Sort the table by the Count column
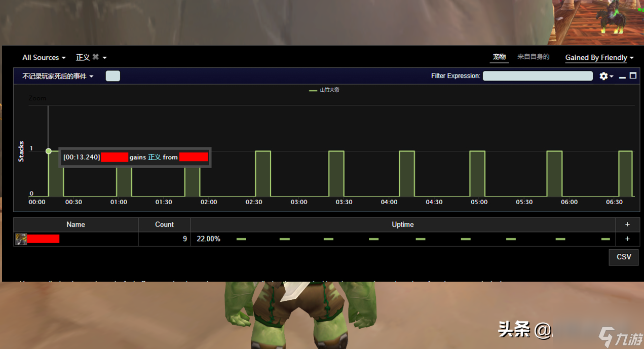 (164, 225)
